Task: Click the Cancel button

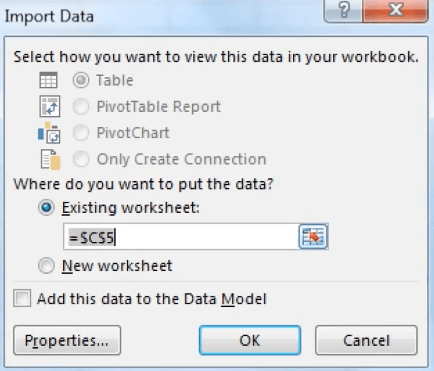Action: [366, 340]
